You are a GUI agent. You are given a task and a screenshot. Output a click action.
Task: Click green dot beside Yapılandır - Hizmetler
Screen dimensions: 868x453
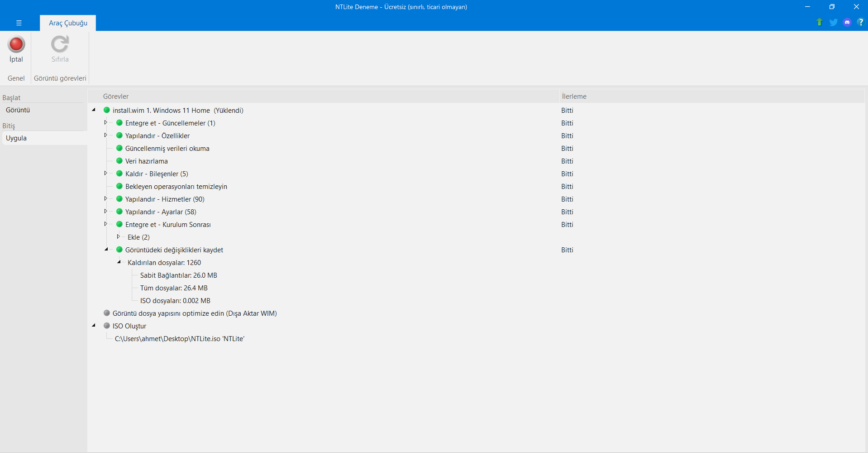119,199
